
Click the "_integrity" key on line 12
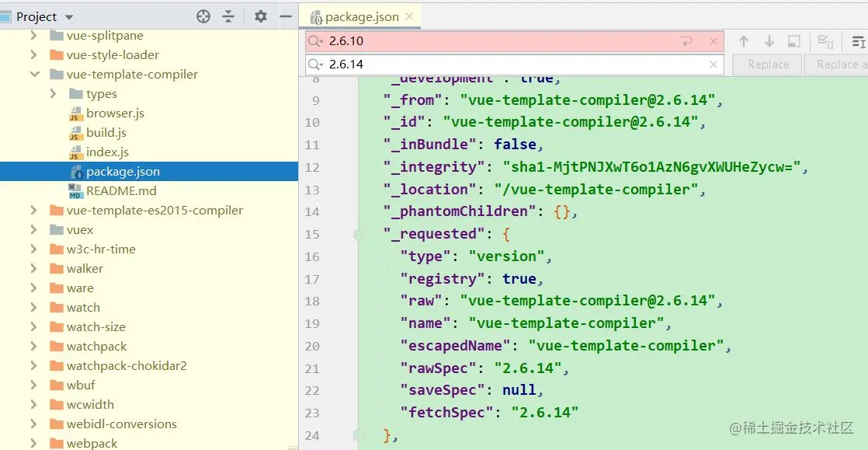click(x=434, y=167)
